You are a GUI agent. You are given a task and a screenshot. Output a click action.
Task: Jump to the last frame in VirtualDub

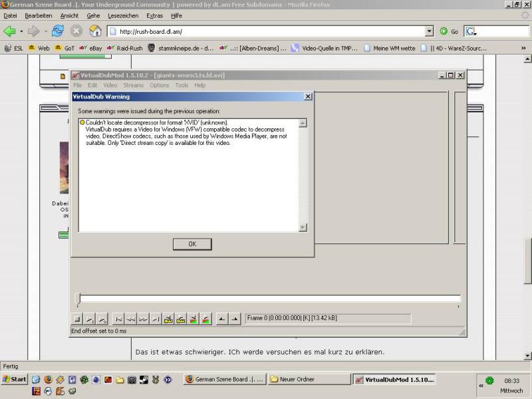(156, 319)
